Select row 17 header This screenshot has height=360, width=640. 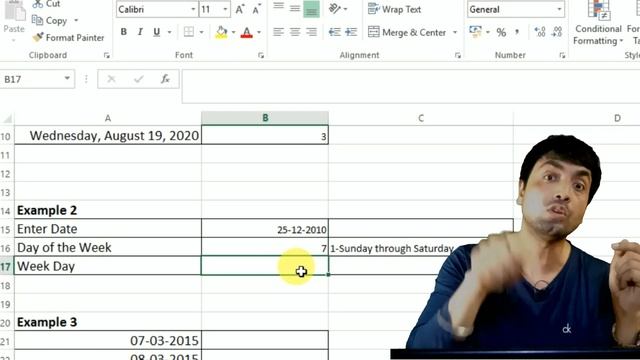point(6,267)
